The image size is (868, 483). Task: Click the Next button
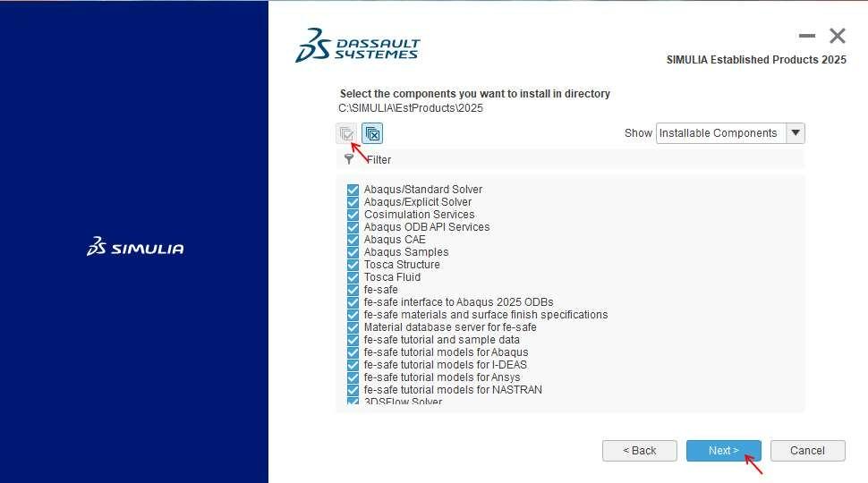(x=724, y=451)
